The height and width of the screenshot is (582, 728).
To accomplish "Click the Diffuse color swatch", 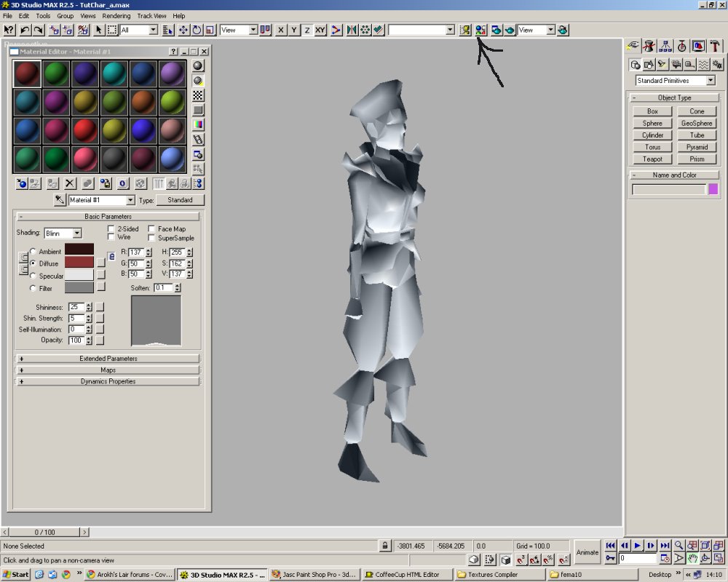I will tap(79, 262).
